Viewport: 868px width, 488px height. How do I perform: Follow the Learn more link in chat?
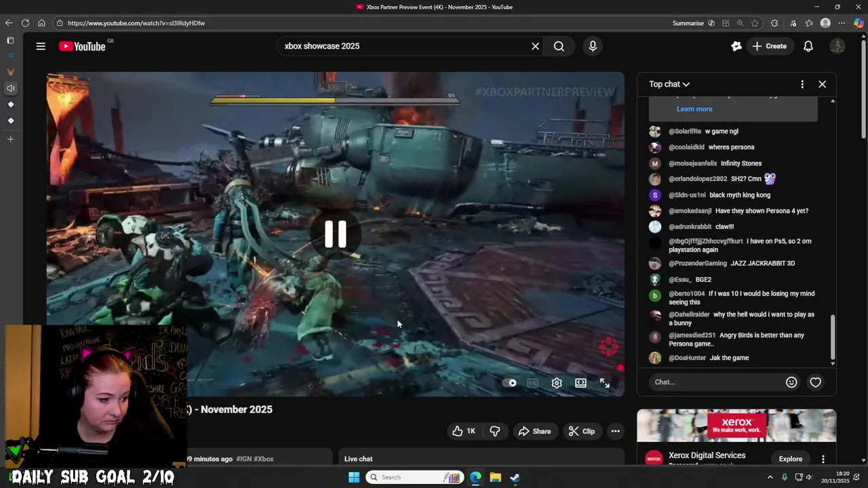click(x=694, y=109)
